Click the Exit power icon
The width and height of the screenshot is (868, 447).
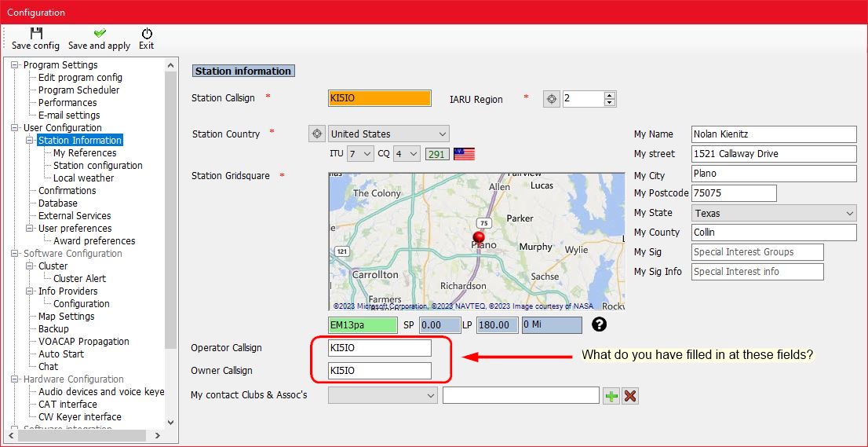tap(147, 33)
